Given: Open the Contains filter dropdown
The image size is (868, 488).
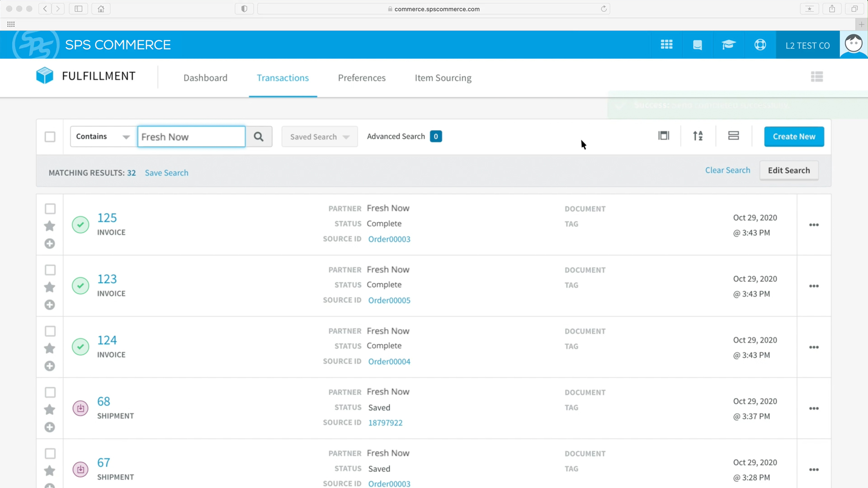Looking at the screenshot, I should click(103, 136).
